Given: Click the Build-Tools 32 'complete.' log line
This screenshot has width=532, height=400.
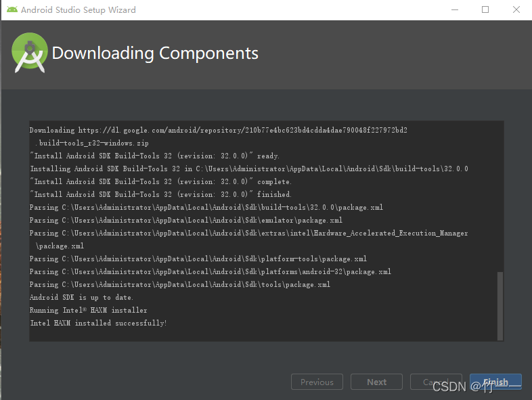Looking at the screenshot, I should (x=160, y=182).
